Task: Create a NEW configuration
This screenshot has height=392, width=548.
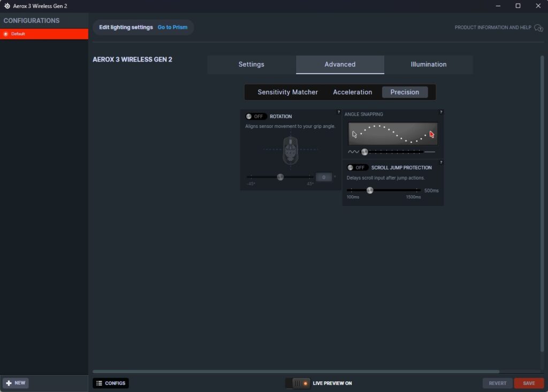Action: point(16,383)
